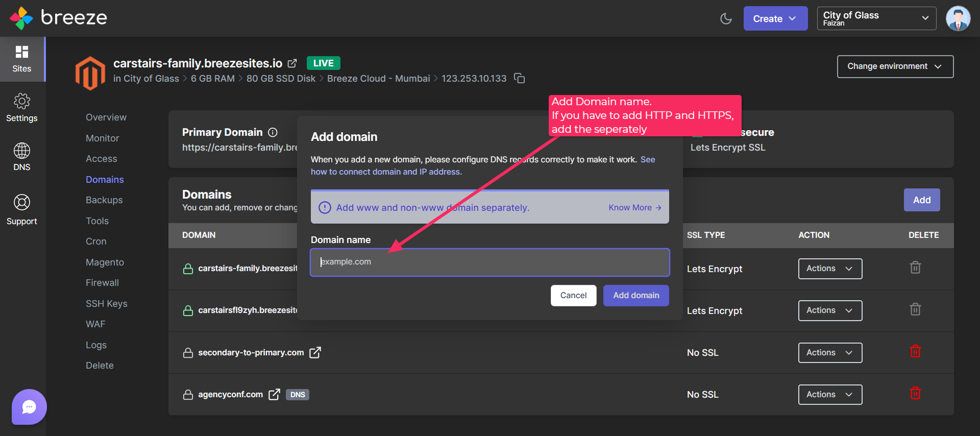Screen dimensions: 980x436
Task: Open Tools menu item
Action: 97,221
